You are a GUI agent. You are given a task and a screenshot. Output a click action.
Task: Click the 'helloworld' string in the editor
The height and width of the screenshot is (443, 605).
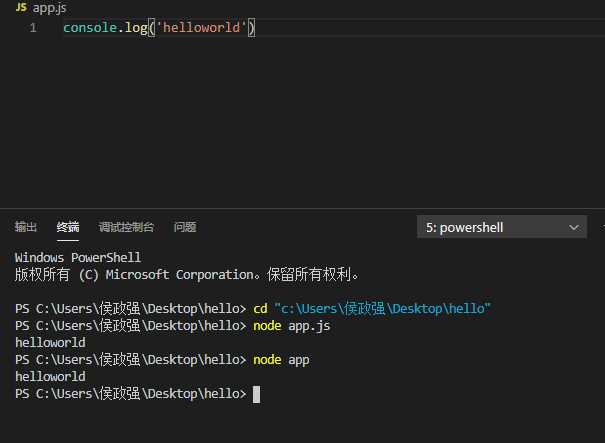tap(200, 28)
